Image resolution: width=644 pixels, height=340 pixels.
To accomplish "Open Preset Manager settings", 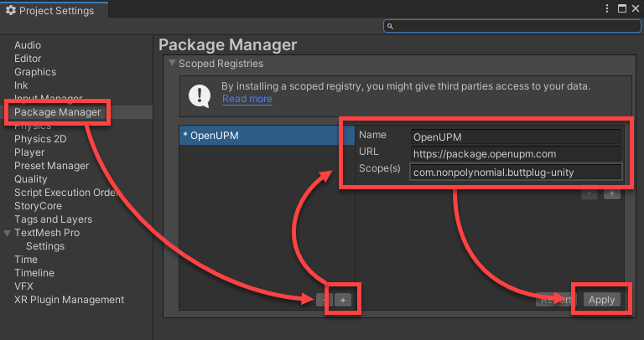I will click(51, 166).
